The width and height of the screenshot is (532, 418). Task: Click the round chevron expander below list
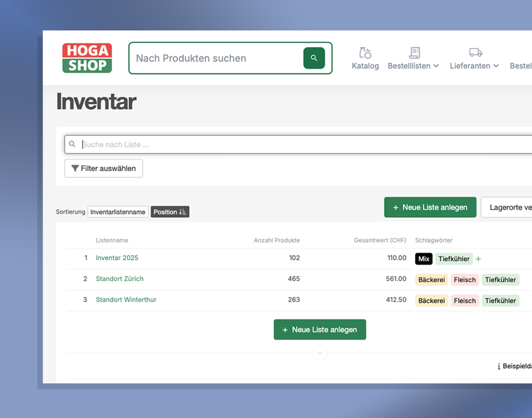tap(320, 353)
